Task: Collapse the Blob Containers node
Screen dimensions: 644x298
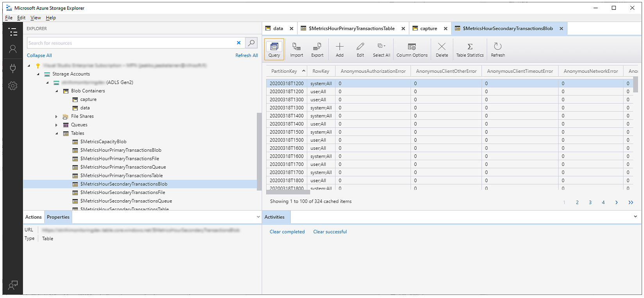Action: tap(57, 91)
